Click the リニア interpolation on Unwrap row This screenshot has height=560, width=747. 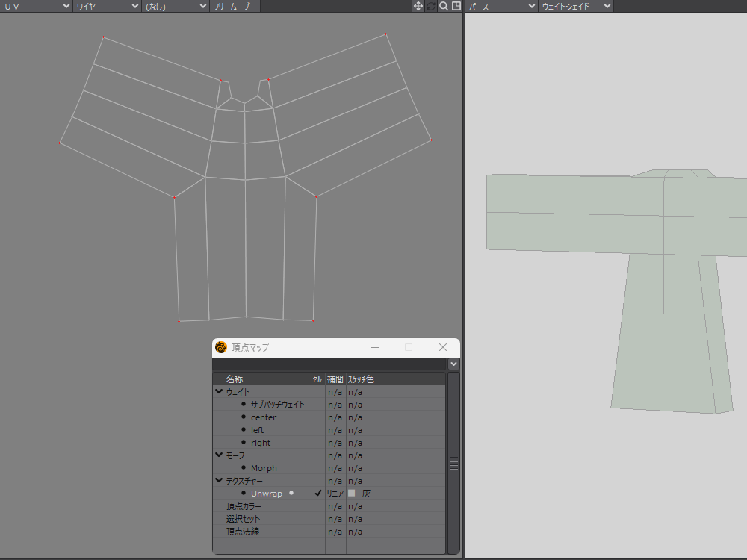335,494
